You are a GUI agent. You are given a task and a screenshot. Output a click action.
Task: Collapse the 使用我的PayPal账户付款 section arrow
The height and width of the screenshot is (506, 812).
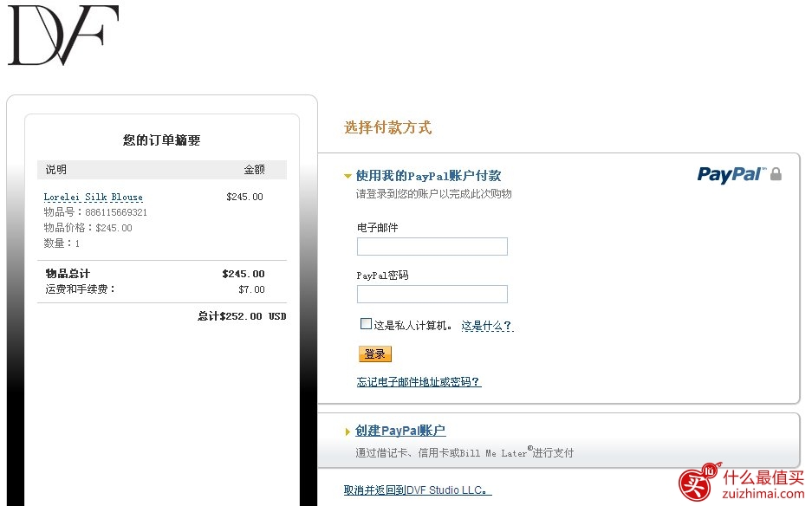pos(348,176)
